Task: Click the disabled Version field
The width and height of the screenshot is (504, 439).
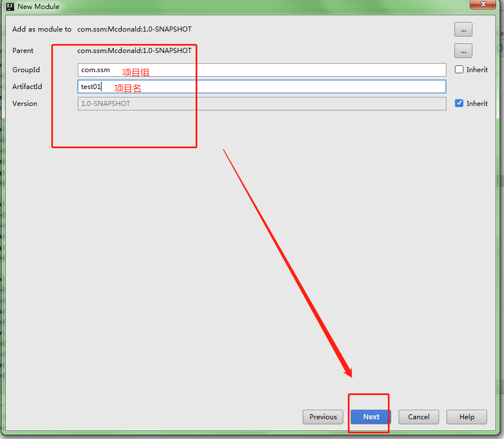Action: [262, 104]
